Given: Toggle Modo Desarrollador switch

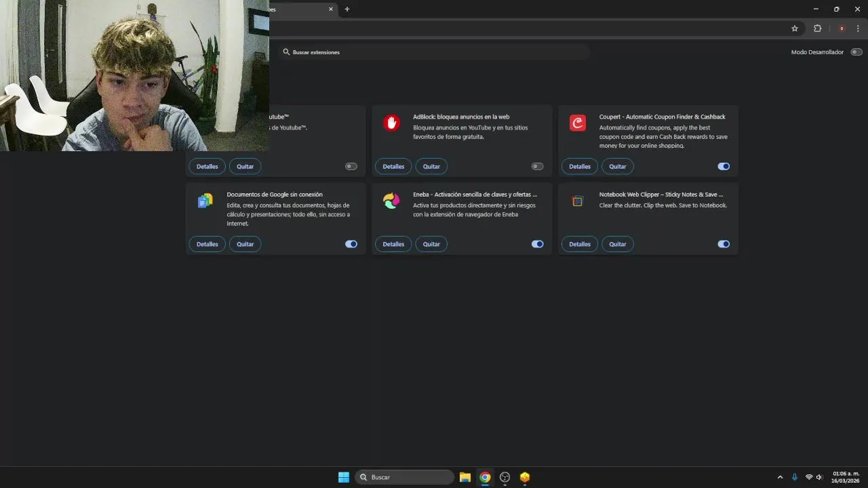Looking at the screenshot, I should (856, 52).
